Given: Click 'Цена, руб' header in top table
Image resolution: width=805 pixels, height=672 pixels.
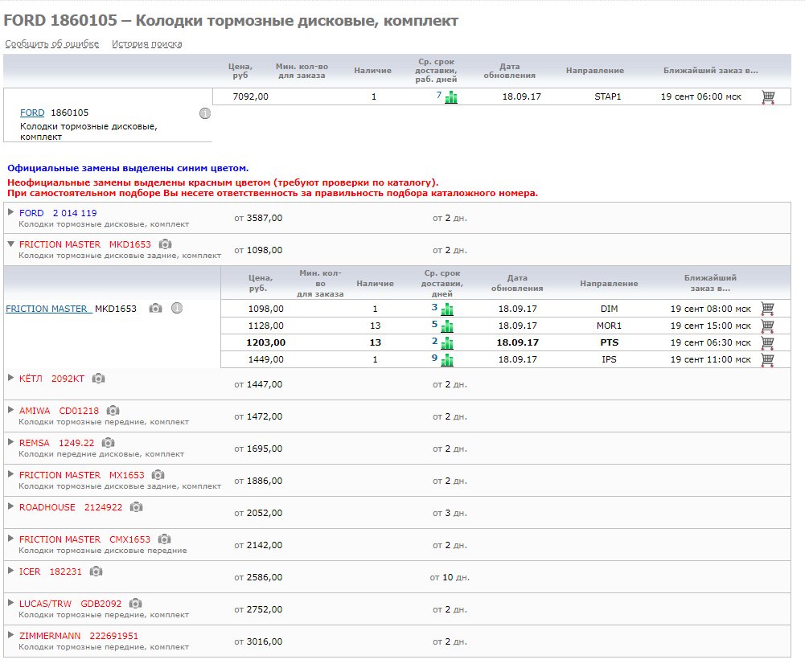Looking at the screenshot, I should [x=240, y=71].
